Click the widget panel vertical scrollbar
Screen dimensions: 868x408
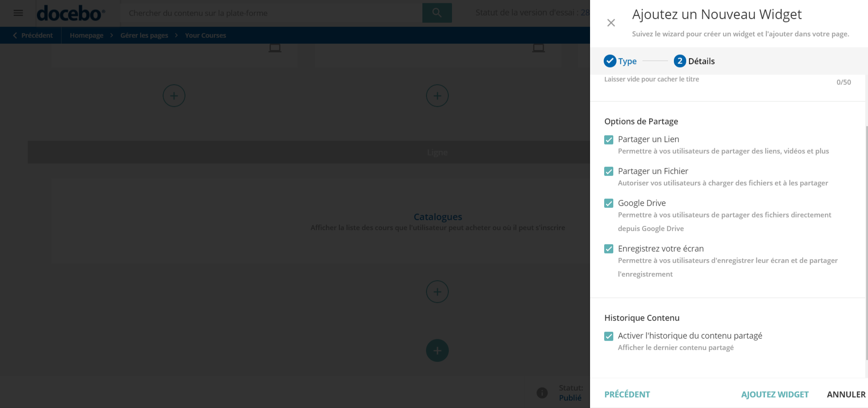point(866,243)
